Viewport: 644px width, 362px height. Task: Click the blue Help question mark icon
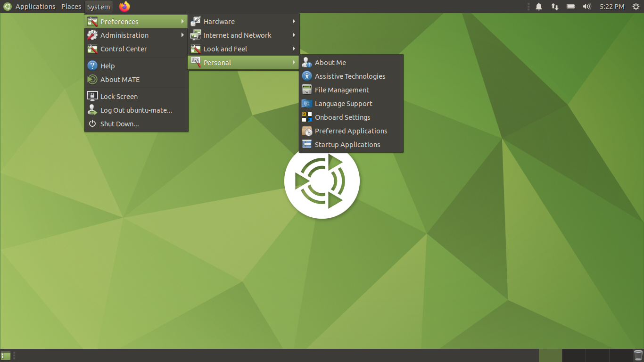coord(92,66)
